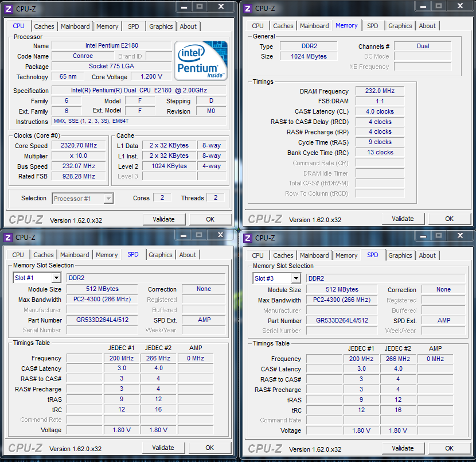Click the DRAM Frequency value 232.0 MHz

(380, 91)
